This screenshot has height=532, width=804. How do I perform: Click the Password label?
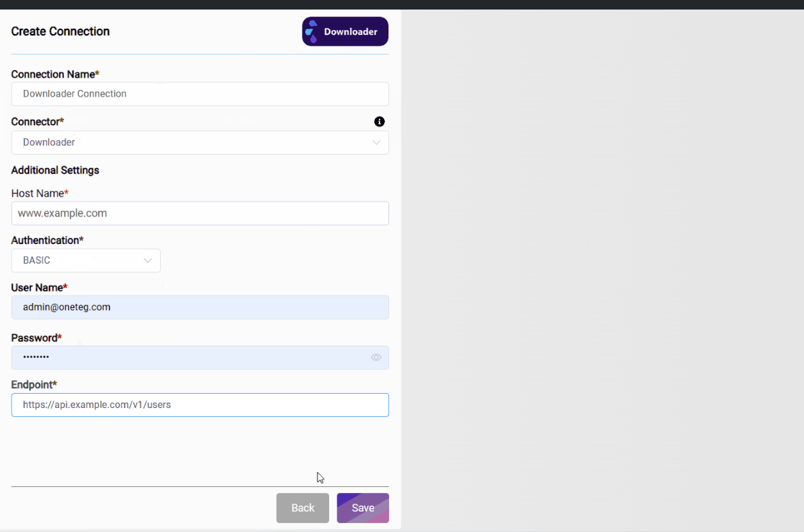36,338
